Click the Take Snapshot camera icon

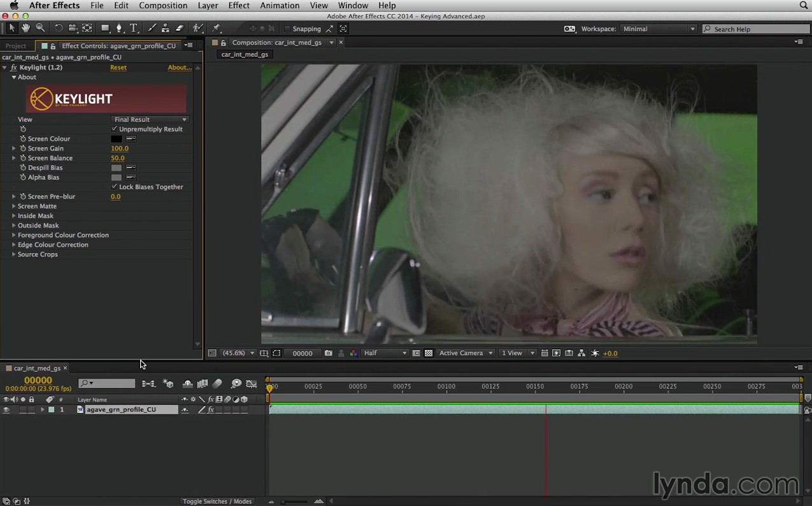[x=328, y=353]
